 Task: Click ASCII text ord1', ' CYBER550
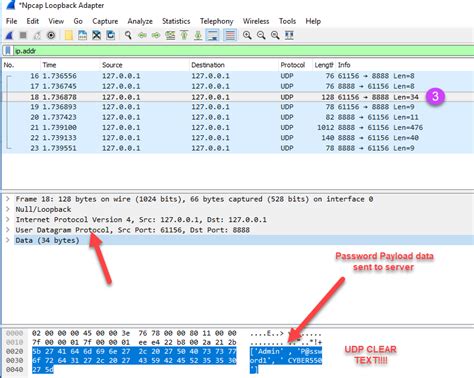[286, 360]
